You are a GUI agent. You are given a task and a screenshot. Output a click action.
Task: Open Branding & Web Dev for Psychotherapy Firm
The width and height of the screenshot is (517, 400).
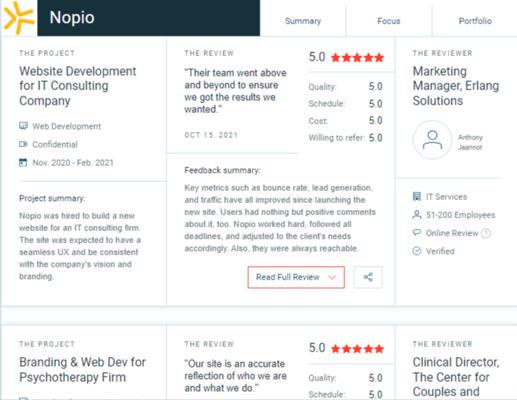82,370
